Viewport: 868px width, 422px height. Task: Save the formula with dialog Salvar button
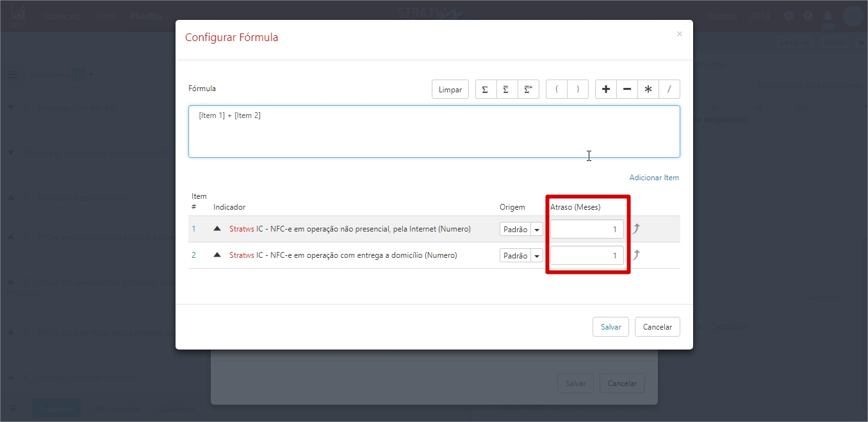610,327
